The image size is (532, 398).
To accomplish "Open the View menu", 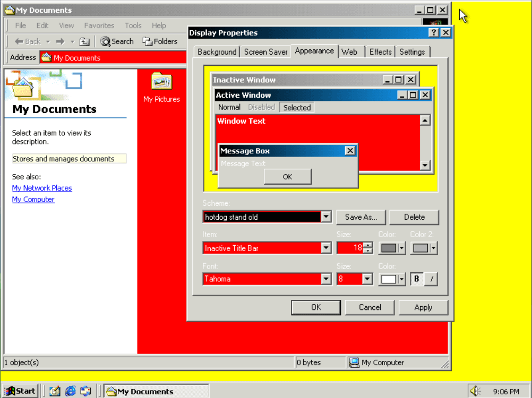I will click(66, 25).
